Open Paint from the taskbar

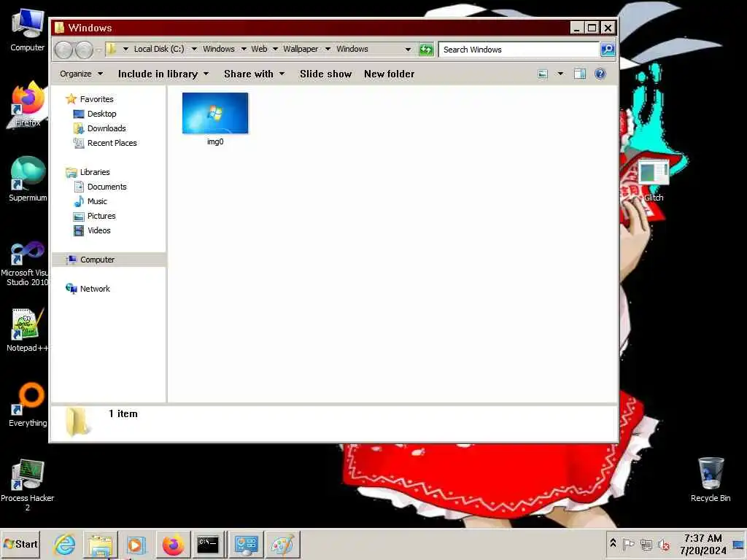tap(282, 544)
